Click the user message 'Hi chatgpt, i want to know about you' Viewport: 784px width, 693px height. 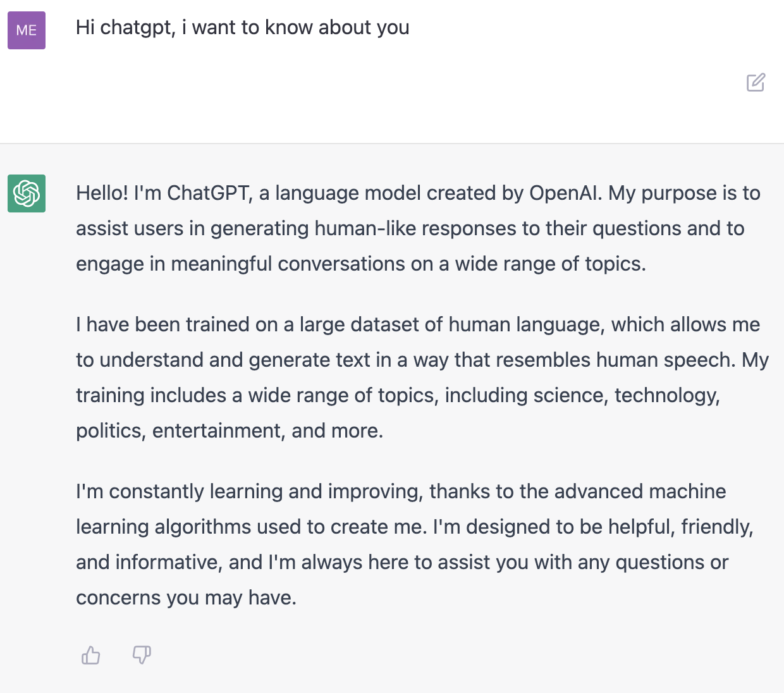[x=242, y=27]
